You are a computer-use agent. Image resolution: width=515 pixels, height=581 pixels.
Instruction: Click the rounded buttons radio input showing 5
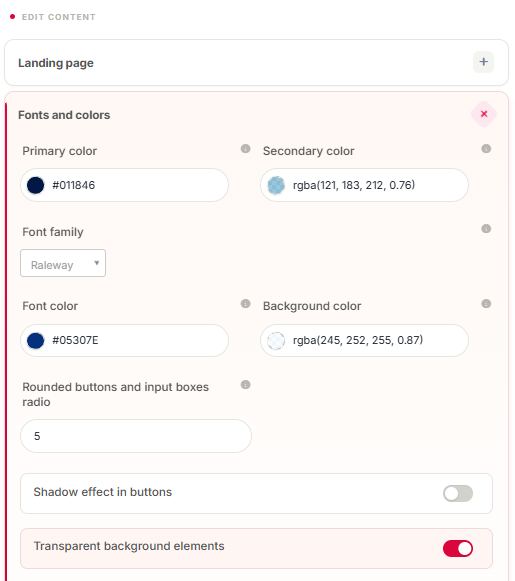(136, 436)
